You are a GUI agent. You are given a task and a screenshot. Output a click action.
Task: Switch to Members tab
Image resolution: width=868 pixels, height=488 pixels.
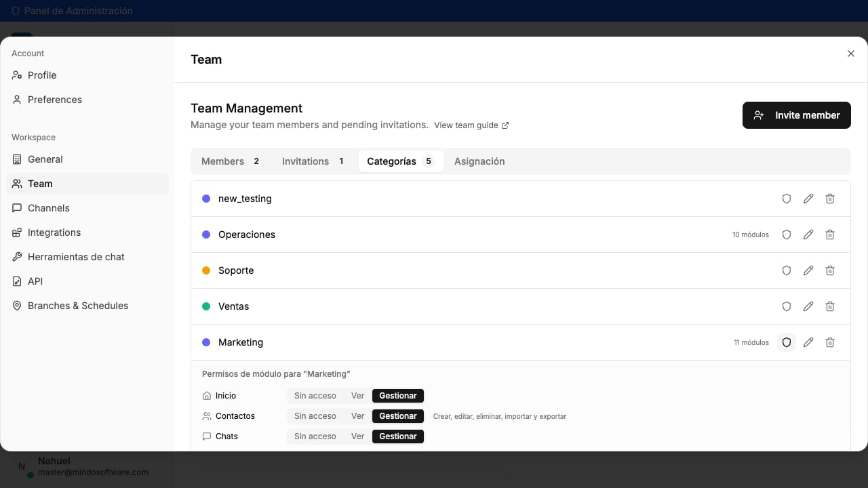click(231, 161)
